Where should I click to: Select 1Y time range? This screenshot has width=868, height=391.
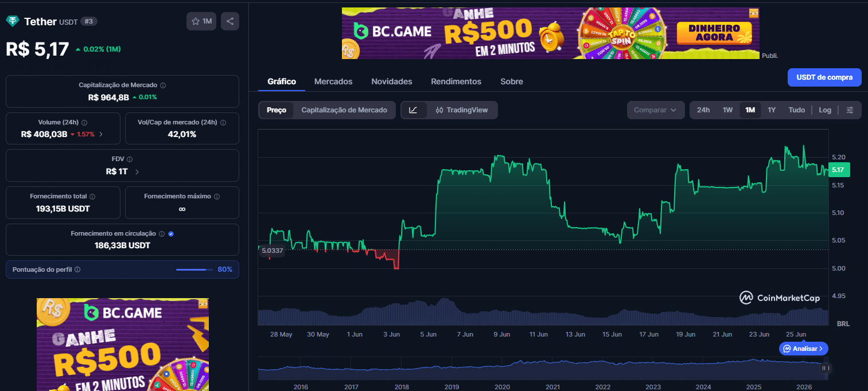pyautogui.click(x=772, y=110)
